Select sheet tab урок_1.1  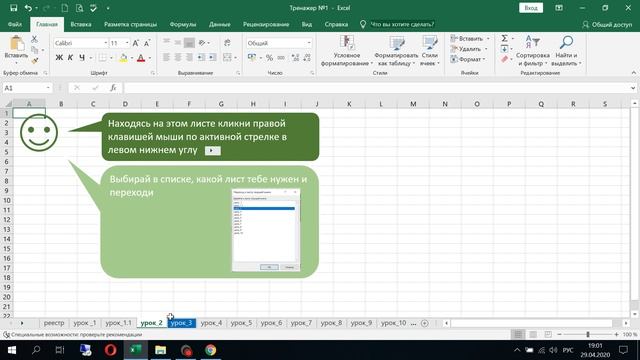pyautogui.click(x=118, y=323)
